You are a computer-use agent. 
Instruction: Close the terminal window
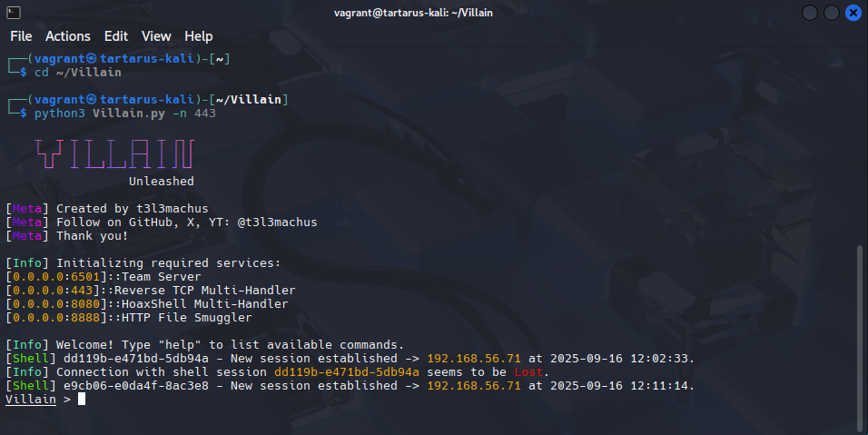pyautogui.click(x=853, y=13)
